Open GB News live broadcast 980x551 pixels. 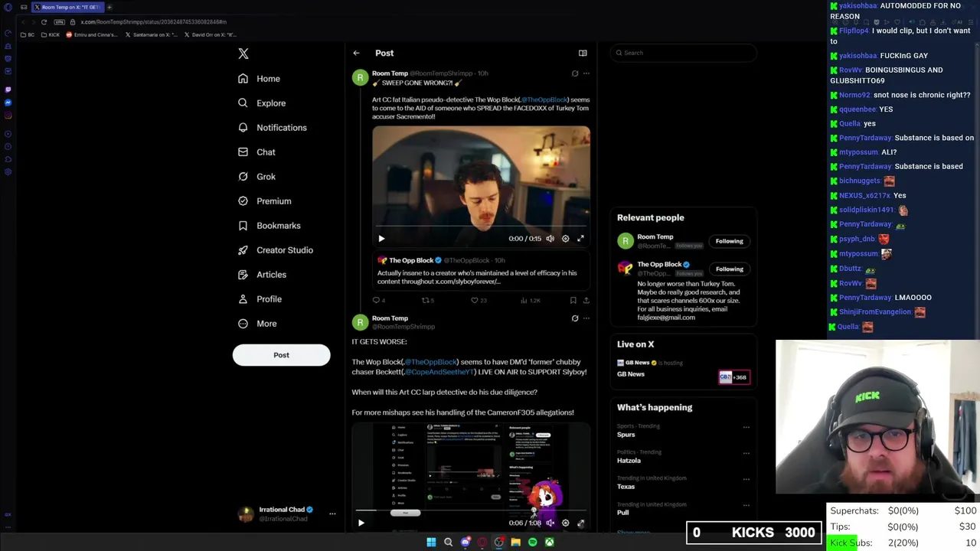coord(683,370)
